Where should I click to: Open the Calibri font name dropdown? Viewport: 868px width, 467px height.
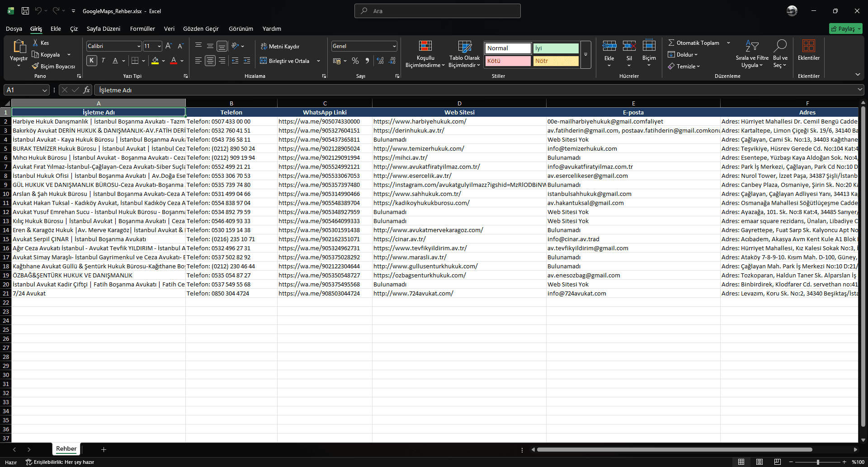point(138,46)
